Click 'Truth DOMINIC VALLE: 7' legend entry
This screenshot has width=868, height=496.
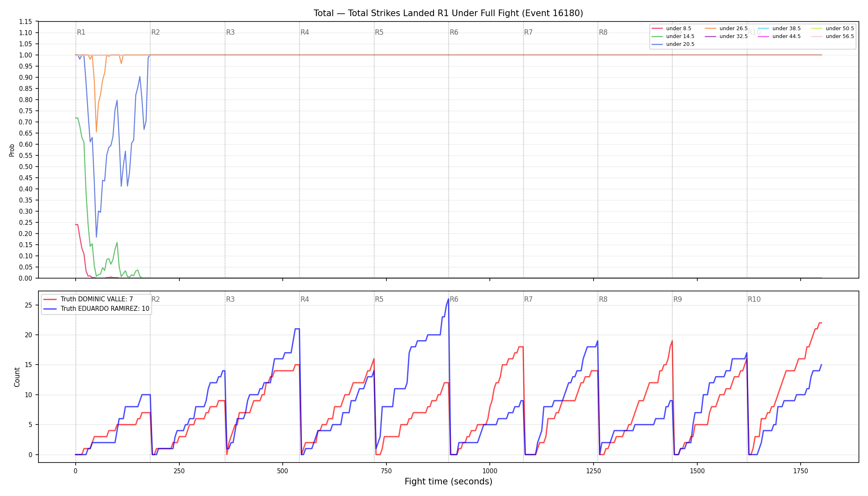[88, 299]
